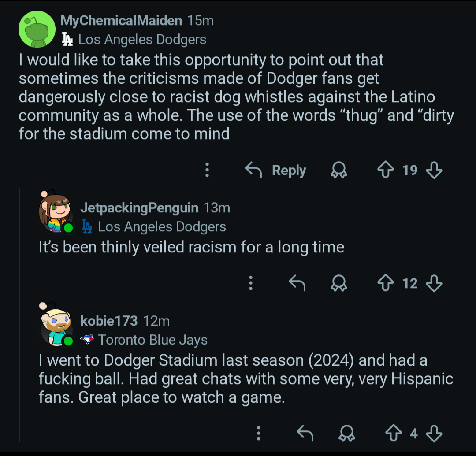The image size is (476, 456).
Task: Award icon on JetpackingPenguin's comment
Action: (x=338, y=283)
